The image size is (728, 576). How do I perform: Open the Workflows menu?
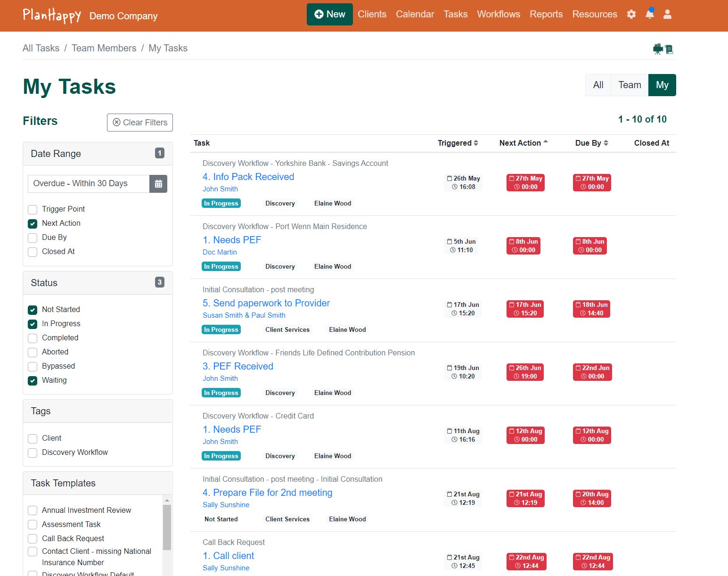coord(499,14)
